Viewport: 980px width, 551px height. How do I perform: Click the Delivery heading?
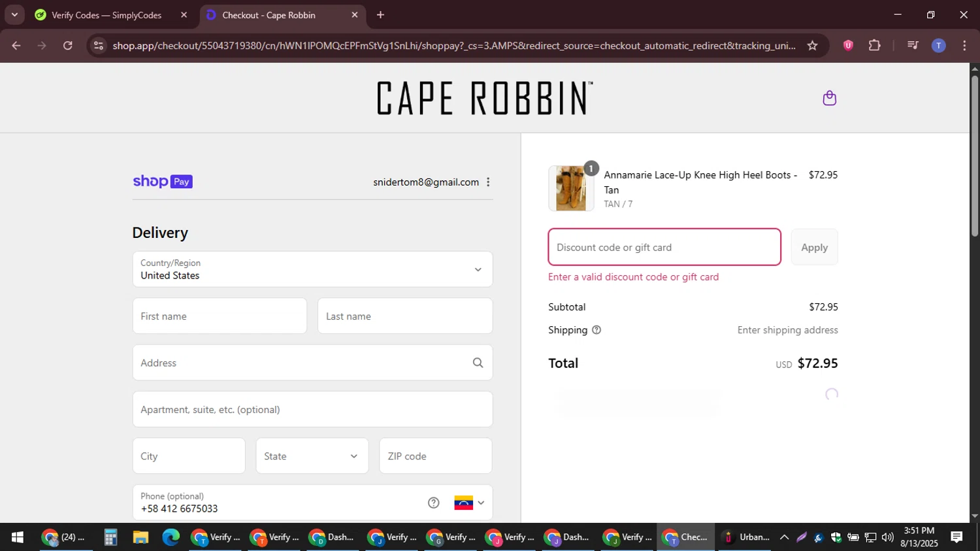pyautogui.click(x=160, y=233)
